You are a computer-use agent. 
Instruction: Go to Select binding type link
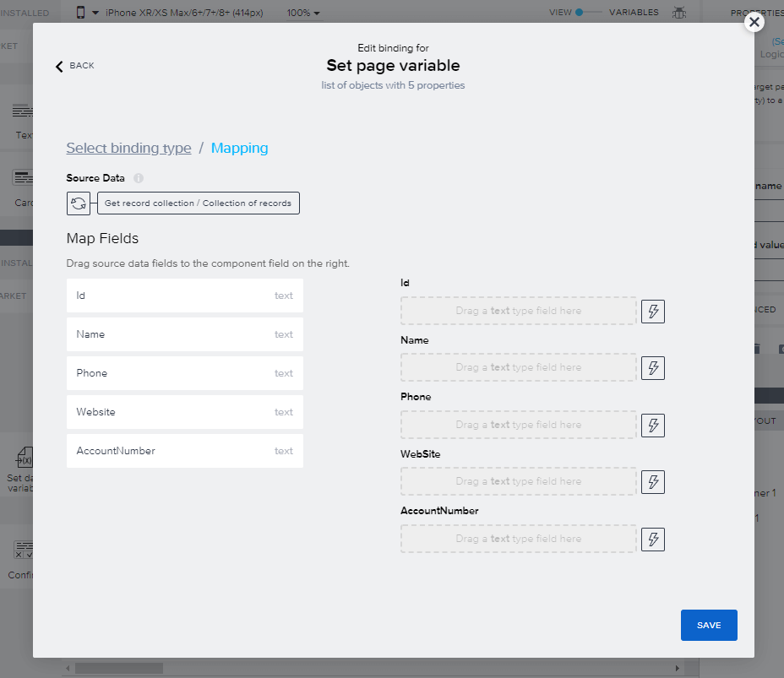[128, 148]
